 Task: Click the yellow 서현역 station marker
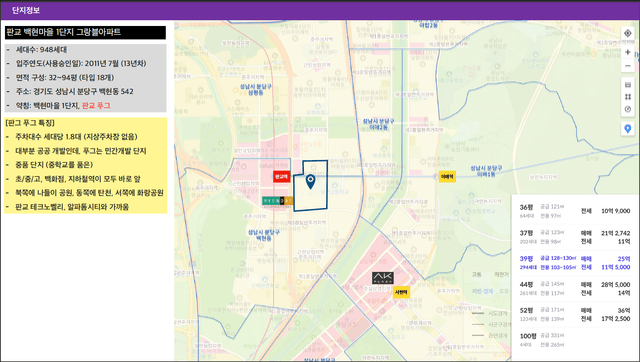tap(401, 292)
